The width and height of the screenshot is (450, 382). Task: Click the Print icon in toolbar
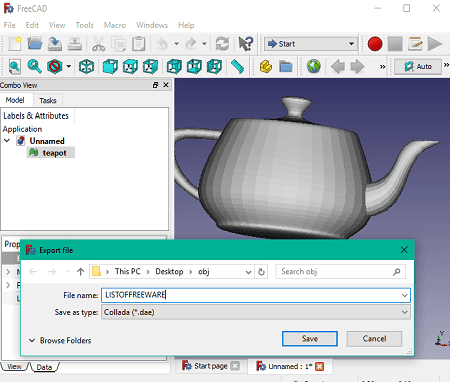point(75,44)
